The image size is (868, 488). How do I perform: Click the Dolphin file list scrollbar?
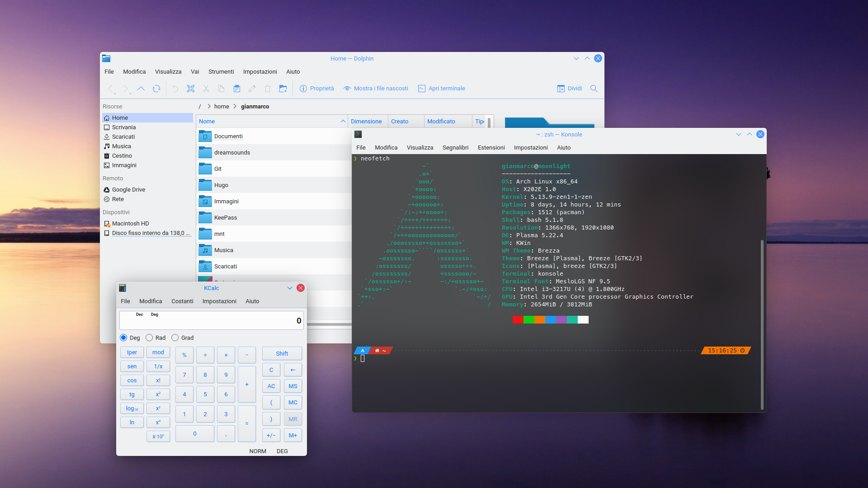tap(489, 123)
